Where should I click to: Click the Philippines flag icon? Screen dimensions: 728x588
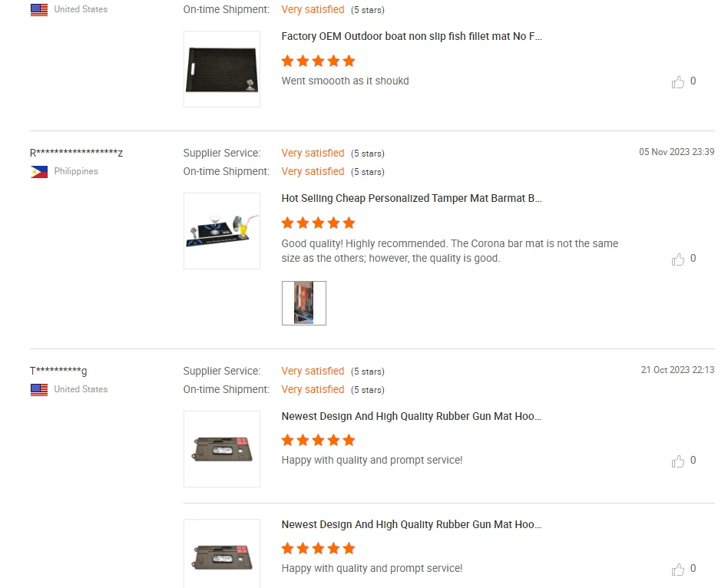39,172
